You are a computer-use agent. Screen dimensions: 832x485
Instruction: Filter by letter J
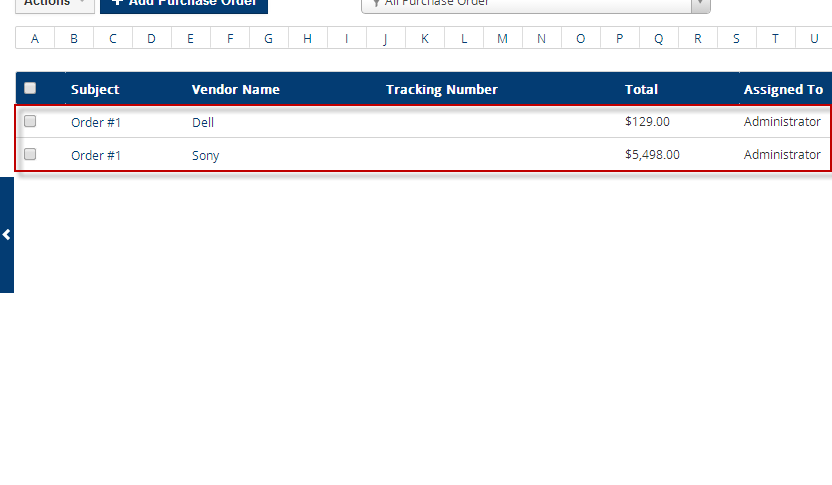coord(386,38)
